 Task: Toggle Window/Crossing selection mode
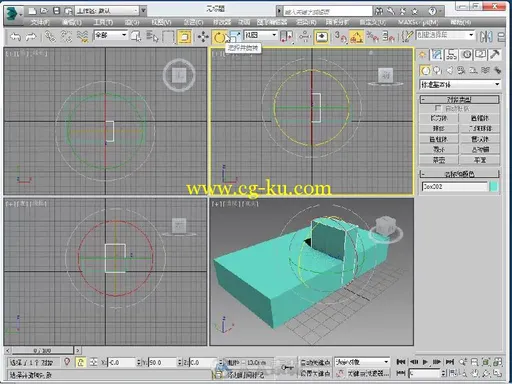(x=184, y=36)
